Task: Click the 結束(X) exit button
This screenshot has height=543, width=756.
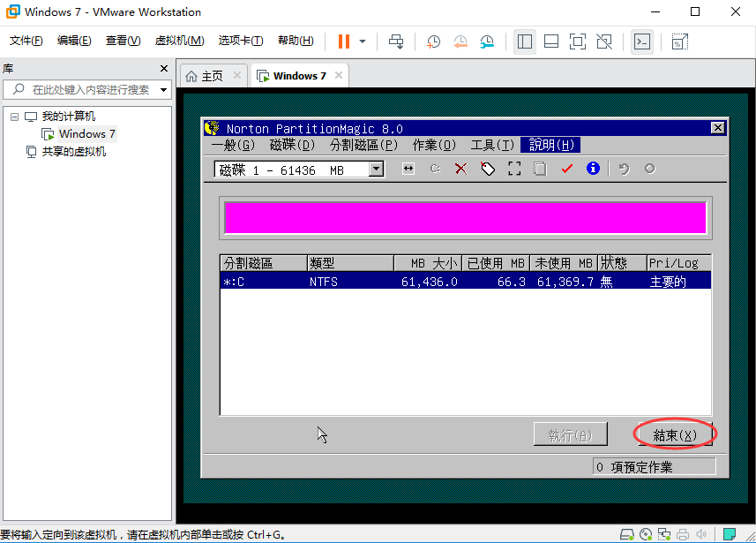Action: (x=675, y=434)
